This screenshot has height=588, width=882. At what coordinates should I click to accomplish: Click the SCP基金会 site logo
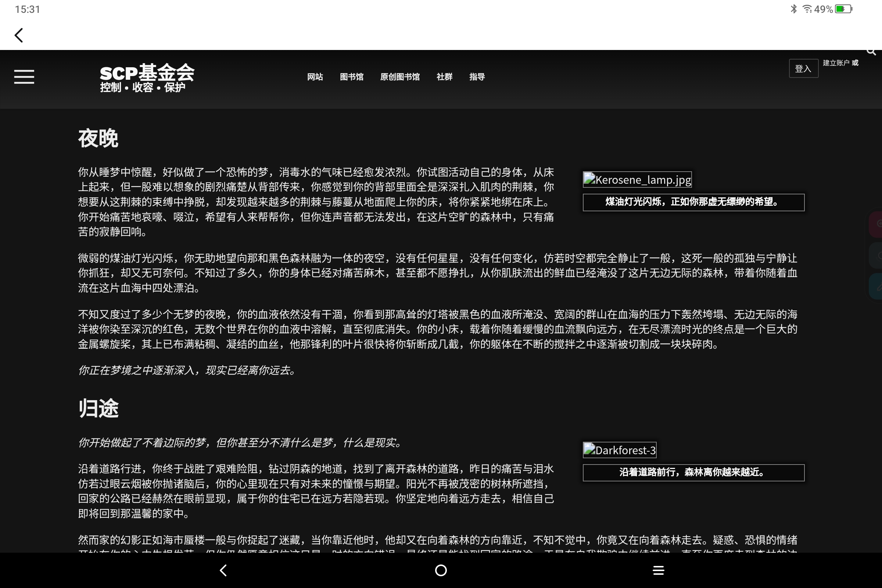pos(147,72)
